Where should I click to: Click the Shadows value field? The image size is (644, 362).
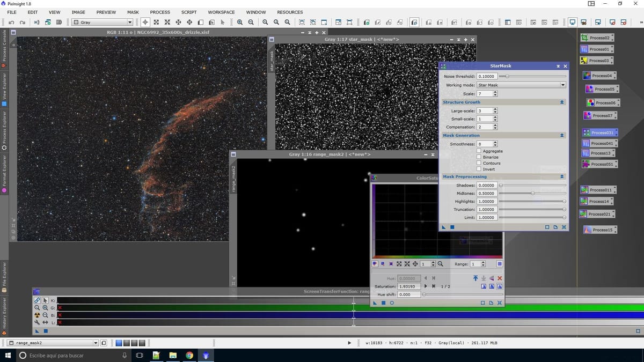487,185
